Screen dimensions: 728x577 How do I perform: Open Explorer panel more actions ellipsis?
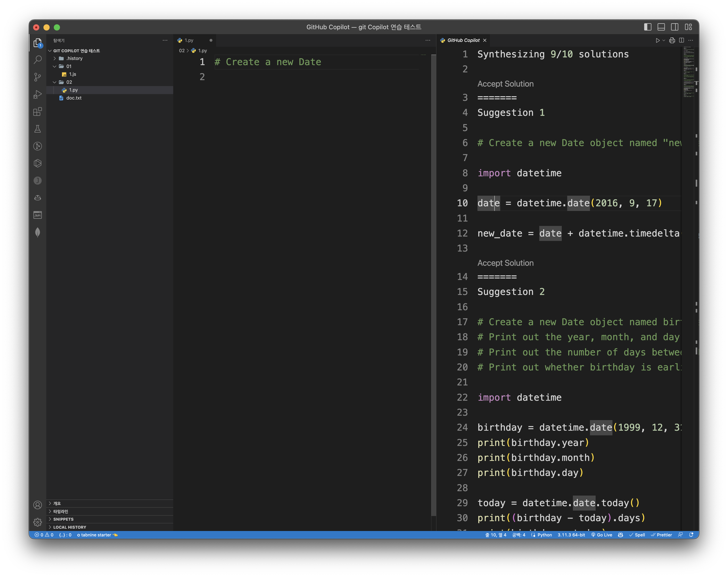tap(165, 40)
